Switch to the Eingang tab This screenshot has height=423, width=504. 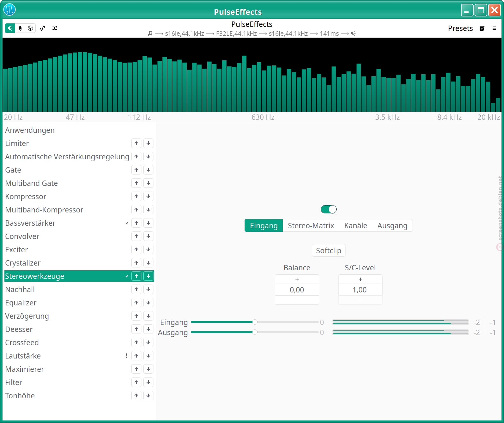(x=264, y=225)
